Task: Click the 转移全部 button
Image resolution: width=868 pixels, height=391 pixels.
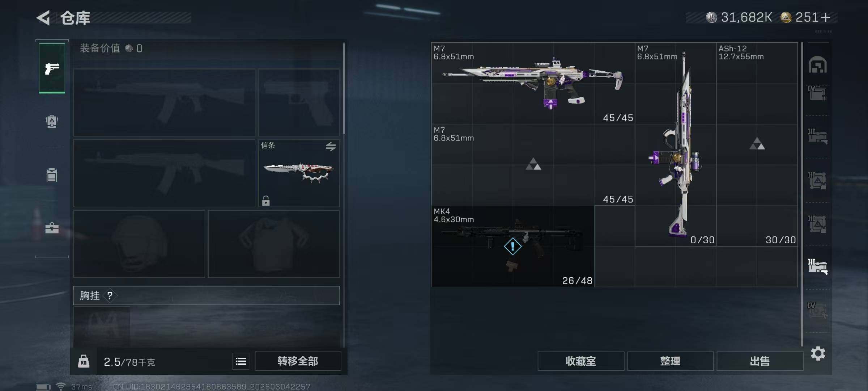Action: tap(298, 361)
